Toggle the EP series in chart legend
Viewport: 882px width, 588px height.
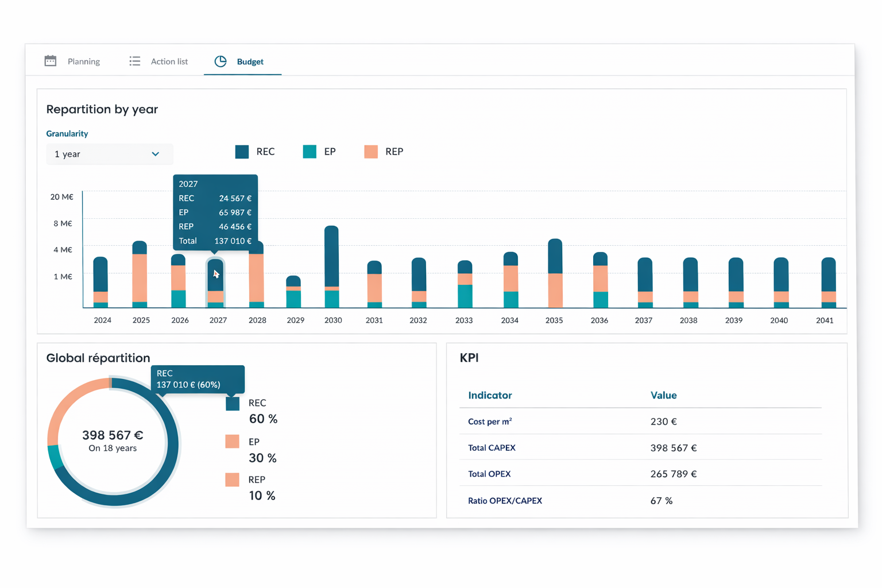point(310,152)
